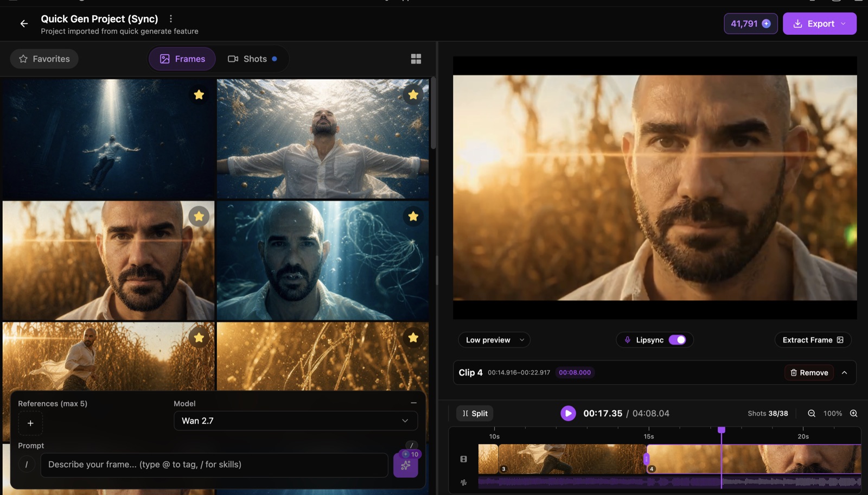Select clip 3 in the timeline video track
The width and height of the screenshot is (868, 495).
(572, 459)
